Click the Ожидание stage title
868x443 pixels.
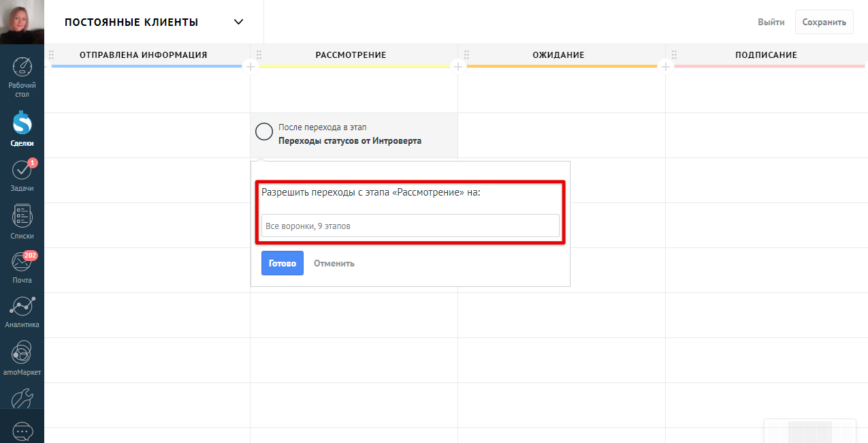coord(558,55)
